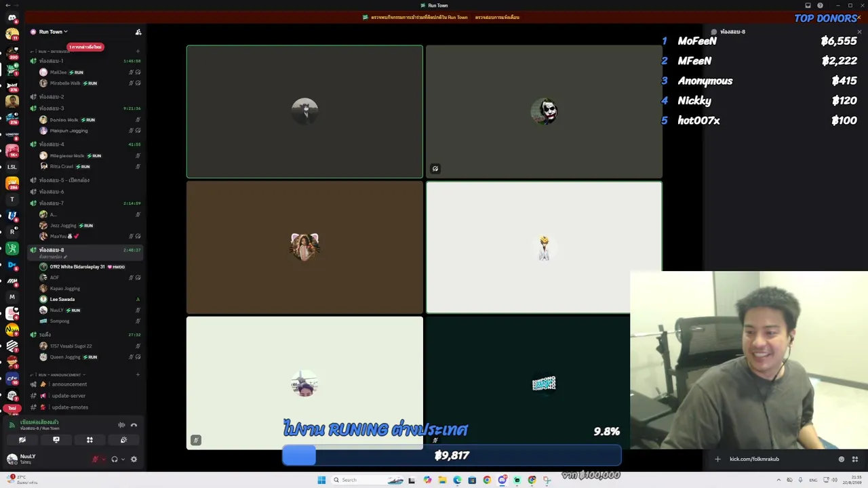Start screen share from voice panel
The image size is (868, 488).
[x=56, y=440]
